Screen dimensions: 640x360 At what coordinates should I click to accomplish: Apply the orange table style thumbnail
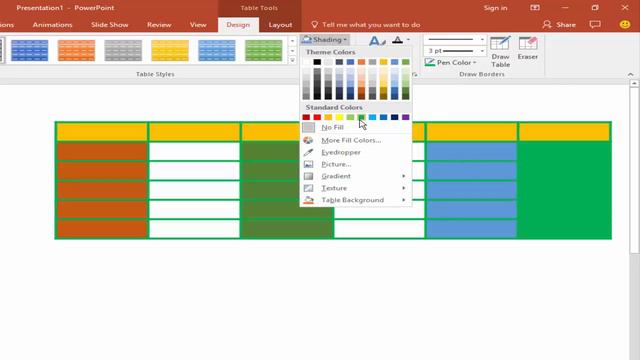76,50
